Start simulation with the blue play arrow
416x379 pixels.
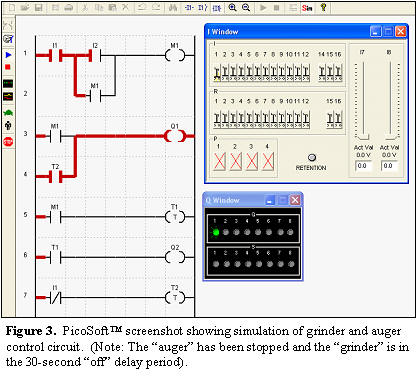8,55
